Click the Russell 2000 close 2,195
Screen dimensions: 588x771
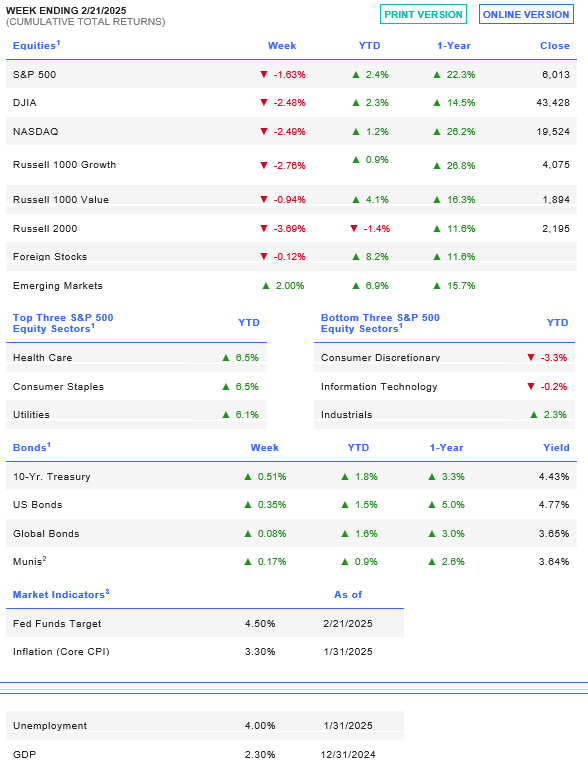click(x=556, y=228)
